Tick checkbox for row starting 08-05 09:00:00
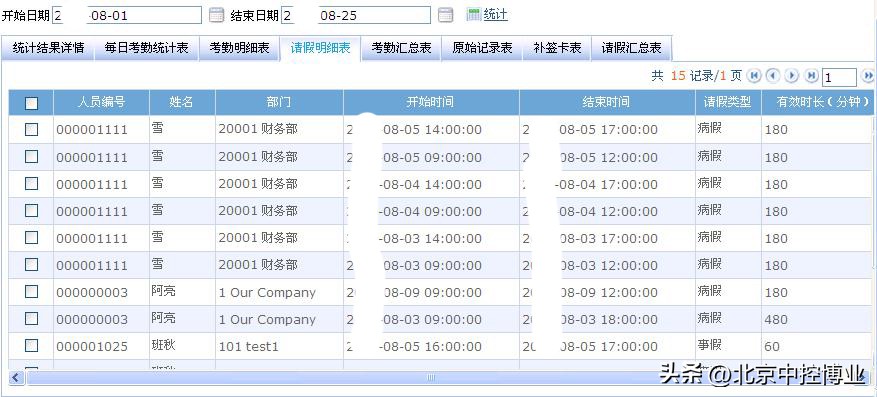 coord(31,157)
